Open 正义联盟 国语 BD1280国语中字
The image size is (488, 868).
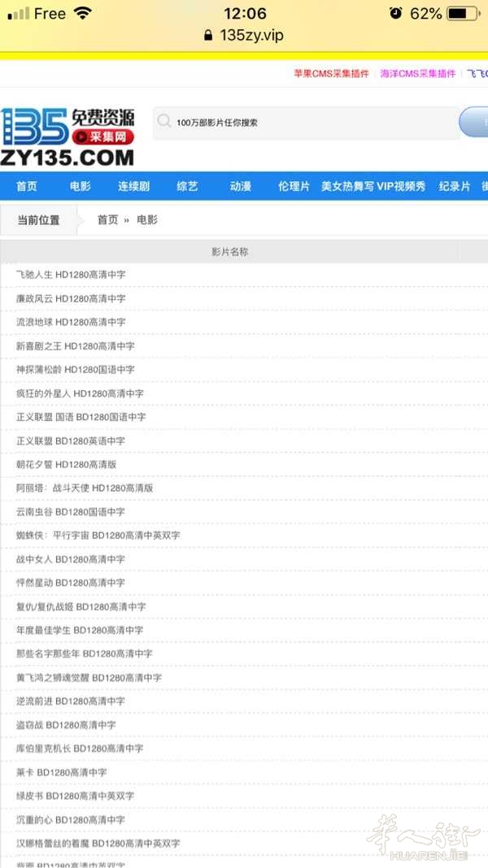(81, 417)
